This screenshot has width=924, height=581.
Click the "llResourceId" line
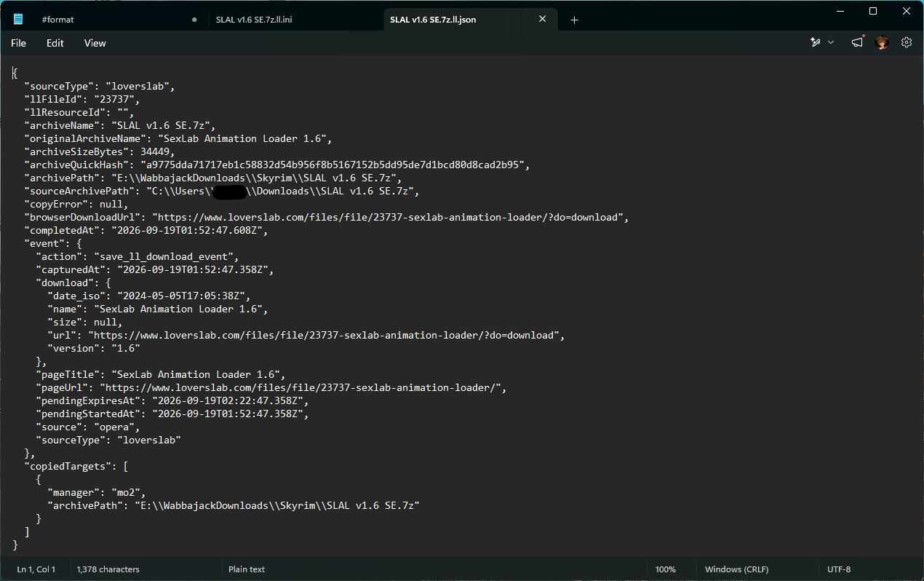click(79, 112)
